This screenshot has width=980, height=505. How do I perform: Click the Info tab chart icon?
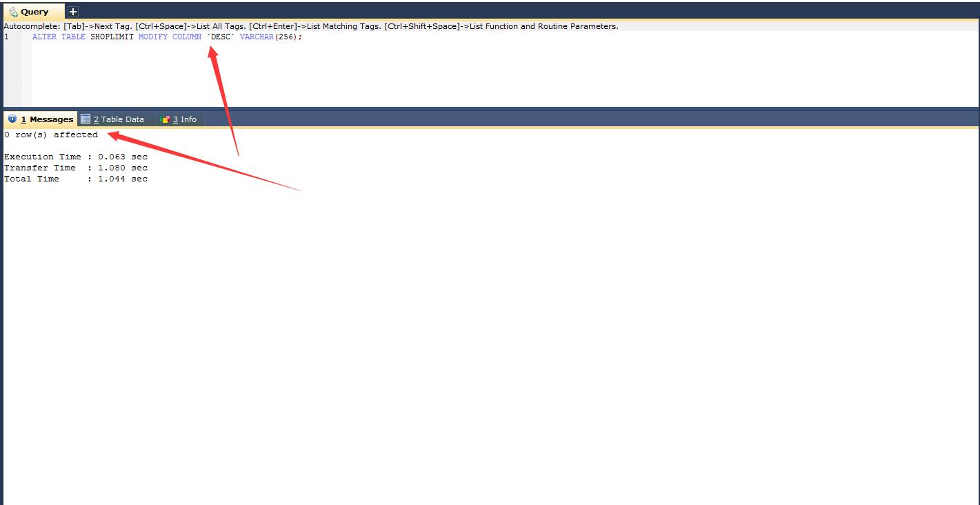point(165,119)
